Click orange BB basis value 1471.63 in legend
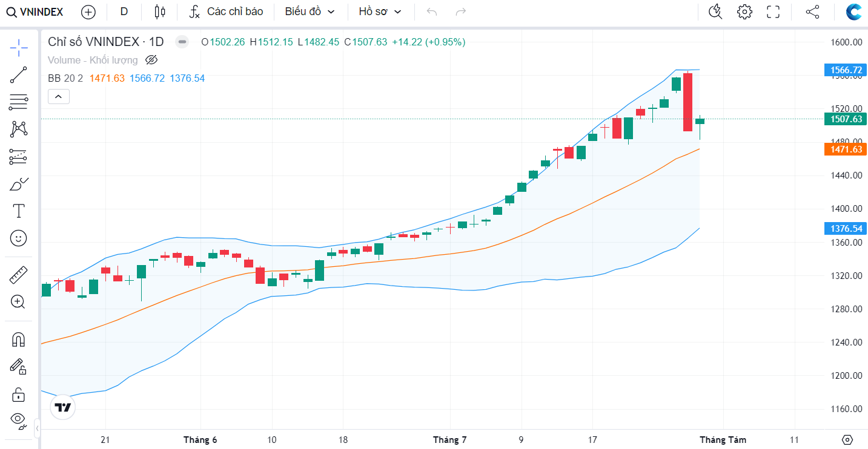The image size is (868, 449). (107, 78)
